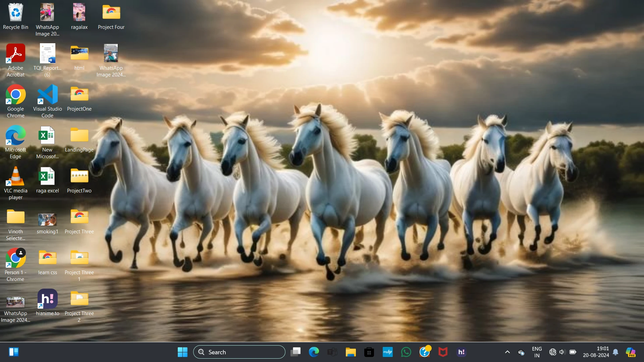Open McAfee from the taskbar

pos(443,352)
